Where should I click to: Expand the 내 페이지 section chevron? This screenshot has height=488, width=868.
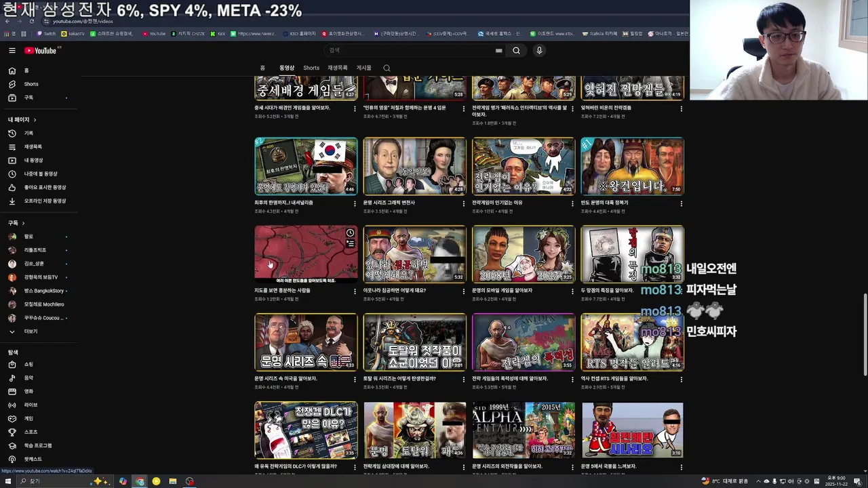35,120
